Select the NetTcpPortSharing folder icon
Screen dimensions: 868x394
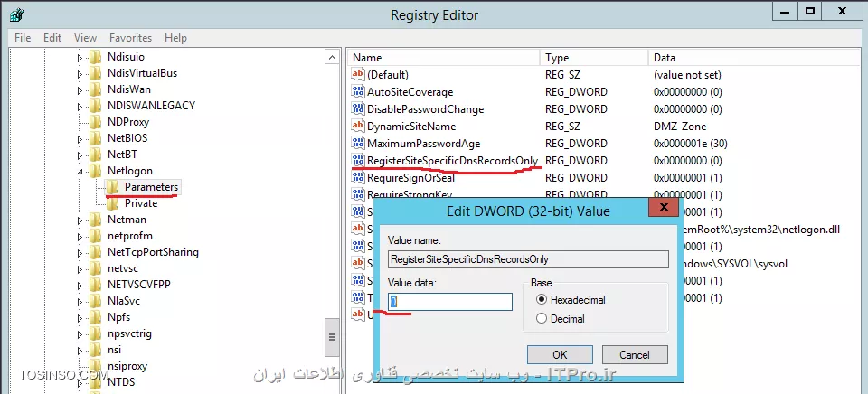coord(95,252)
